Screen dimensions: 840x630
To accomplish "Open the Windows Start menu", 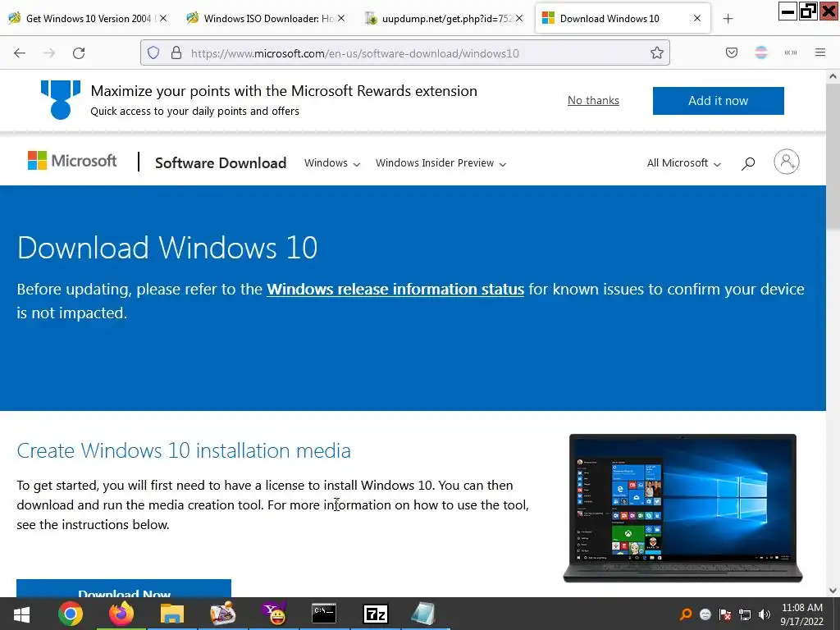I will pyautogui.click(x=21, y=614).
